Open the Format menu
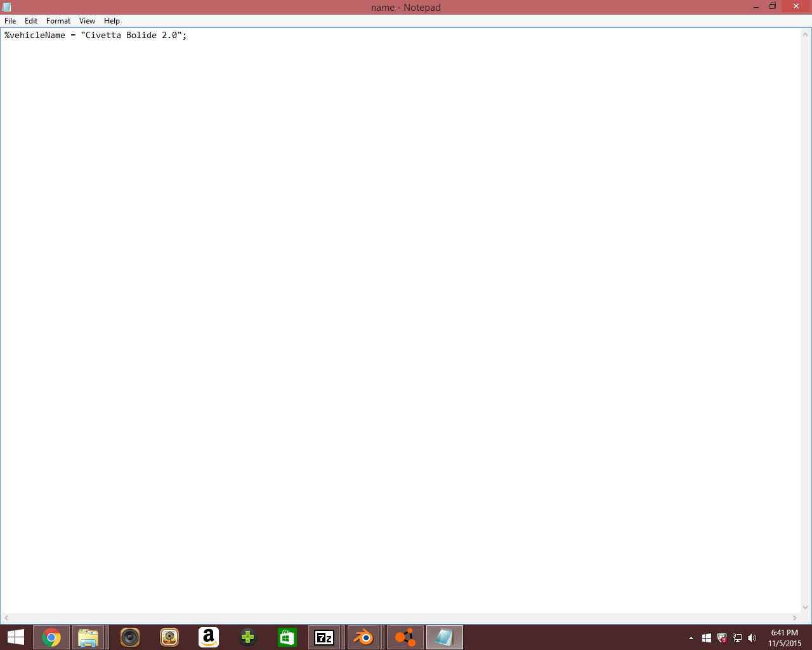Viewport: 812px width, 650px height. pos(58,21)
